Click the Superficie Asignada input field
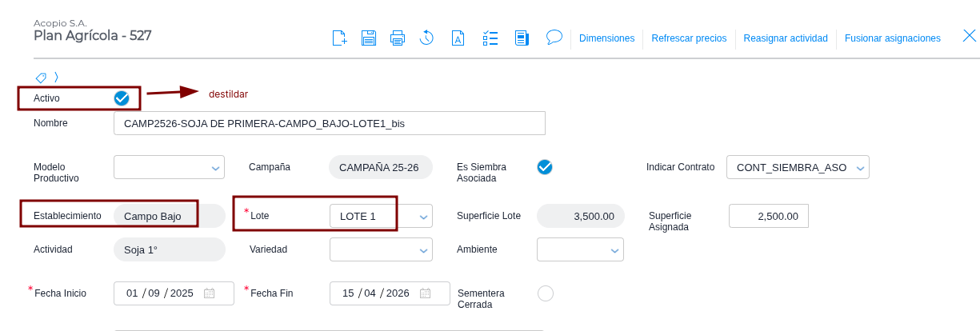The image size is (980, 331). 768,216
